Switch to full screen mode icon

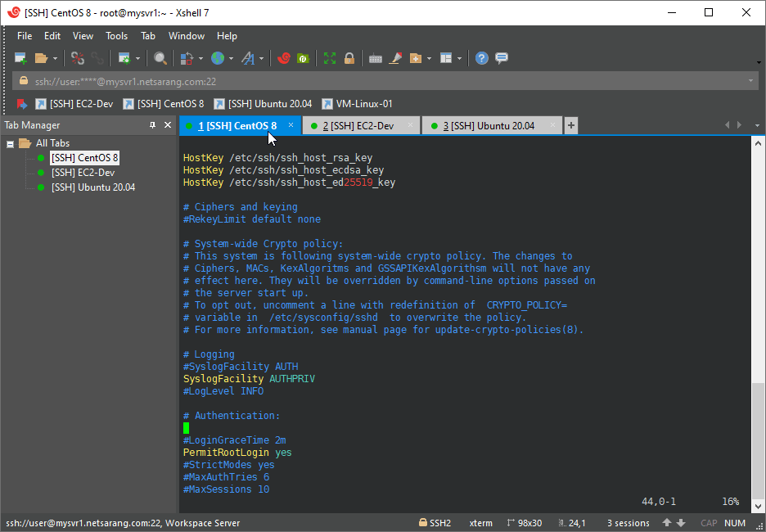pos(331,58)
